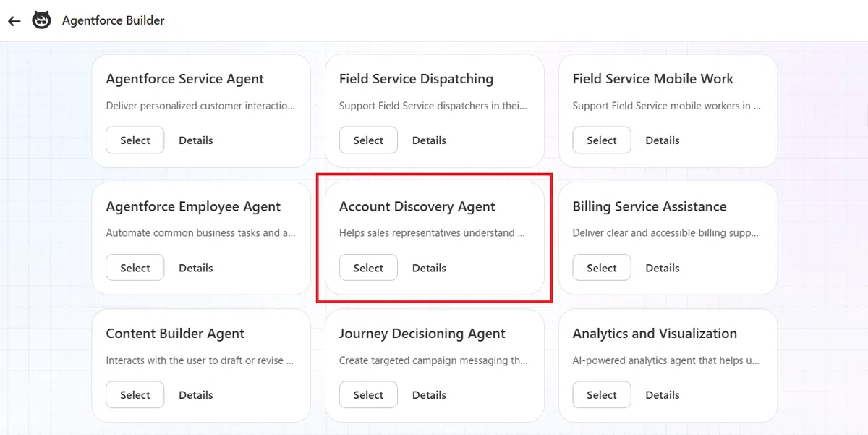
Task: Select the Agentforce Service Agent template
Action: (135, 140)
